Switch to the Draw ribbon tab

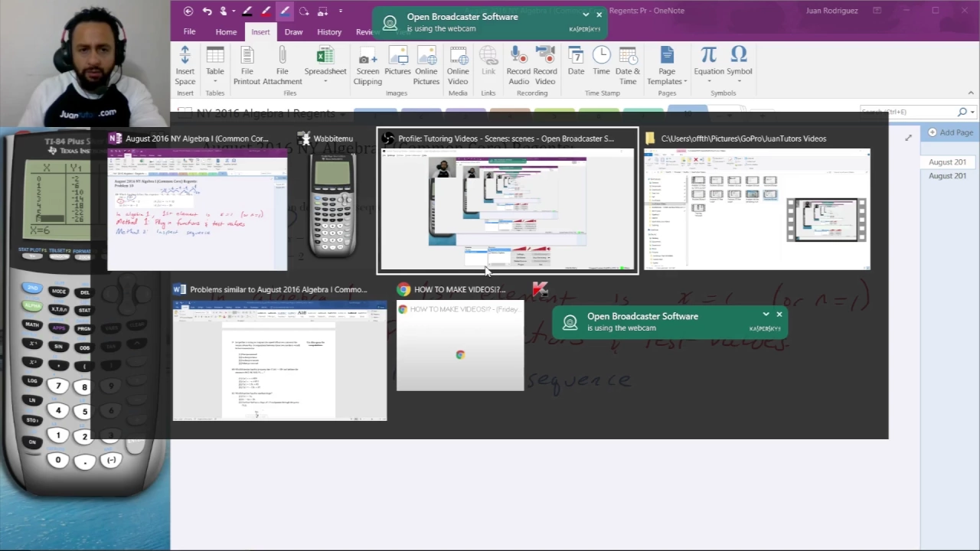click(293, 32)
